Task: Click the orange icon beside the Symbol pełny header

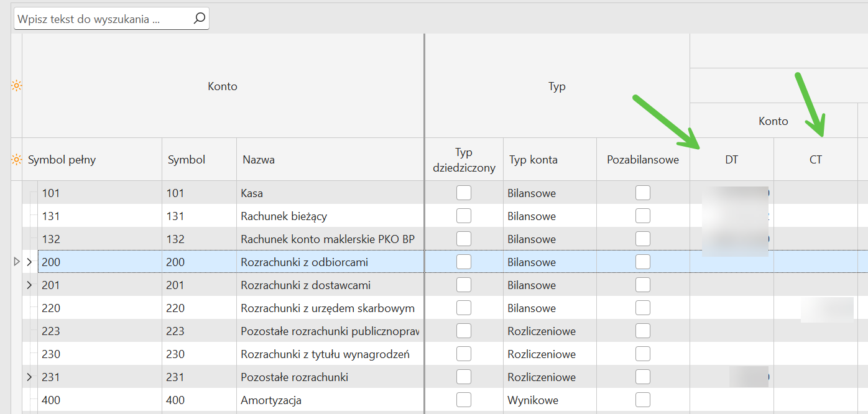Action: pyautogui.click(x=17, y=160)
